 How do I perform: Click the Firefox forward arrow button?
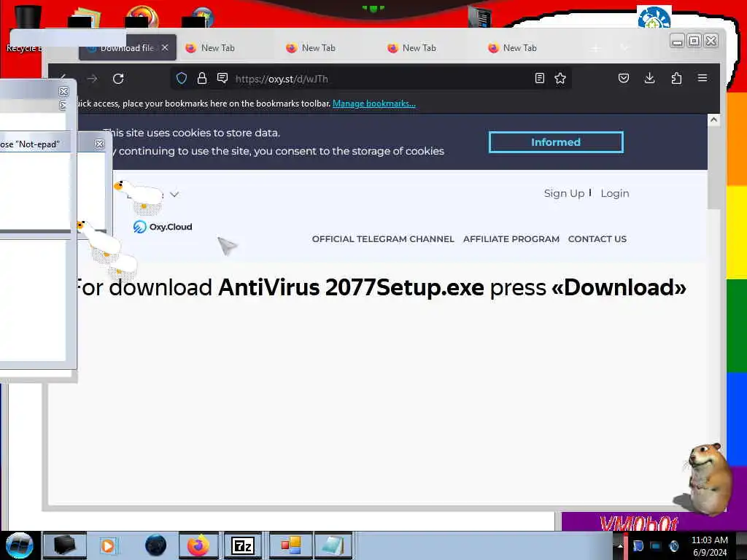tap(93, 79)
